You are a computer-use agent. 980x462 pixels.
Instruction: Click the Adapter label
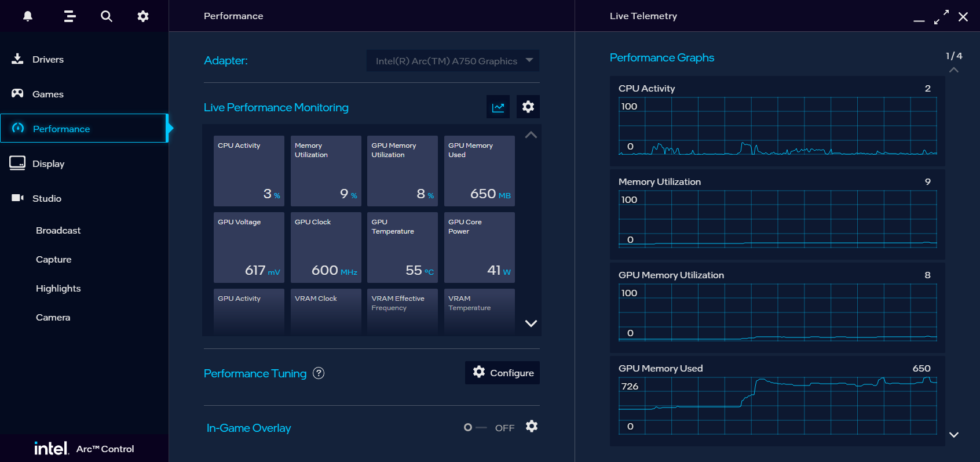point(226,60)
